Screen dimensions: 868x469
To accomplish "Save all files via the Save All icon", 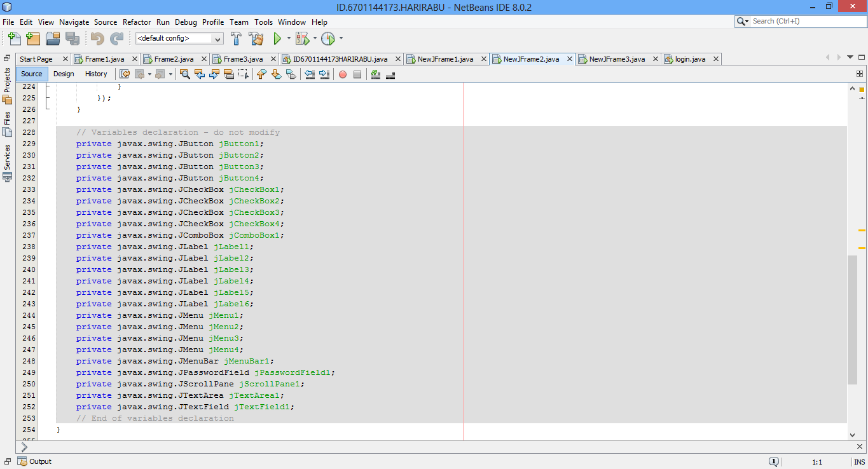I will [73, 39].
